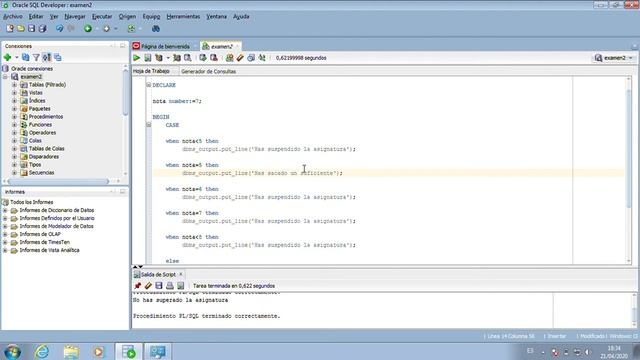Close the Salida de Script tab

[181, 274]
